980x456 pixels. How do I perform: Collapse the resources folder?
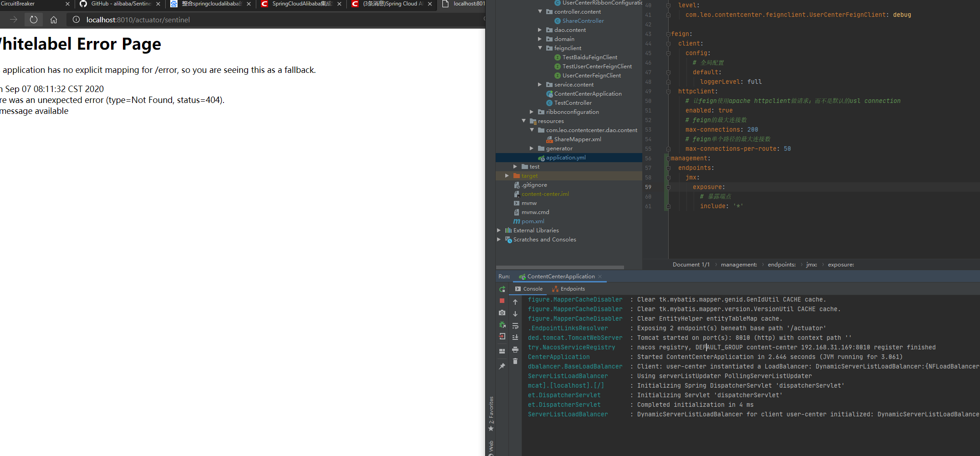(523, 121)
